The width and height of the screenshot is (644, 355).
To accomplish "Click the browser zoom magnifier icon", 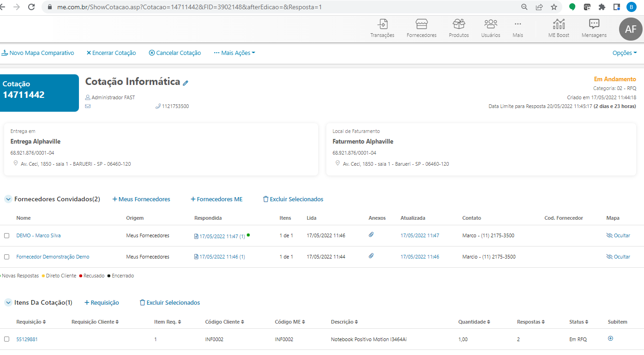I will coord(524,7).
